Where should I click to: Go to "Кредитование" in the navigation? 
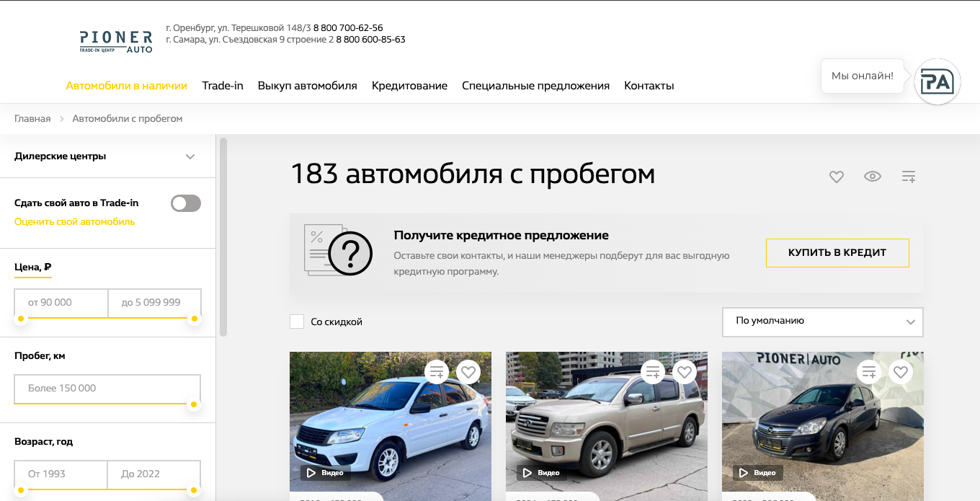(409, 86)
